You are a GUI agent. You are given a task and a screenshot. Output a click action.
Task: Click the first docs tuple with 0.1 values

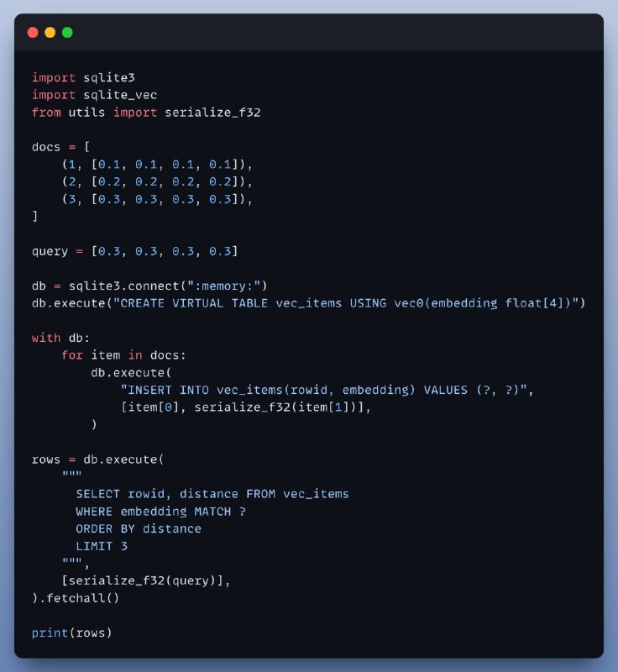[x=157, y=165]
